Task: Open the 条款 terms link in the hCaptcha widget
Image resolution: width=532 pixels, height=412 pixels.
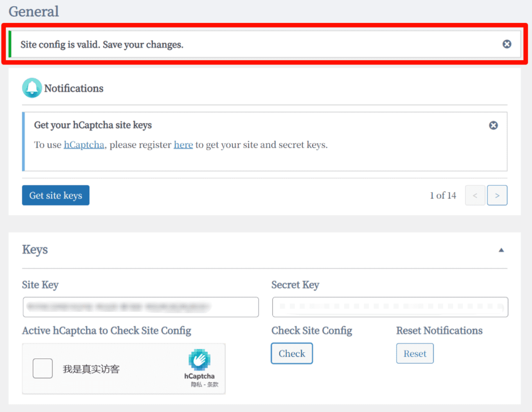Action: tap(212, 385)
